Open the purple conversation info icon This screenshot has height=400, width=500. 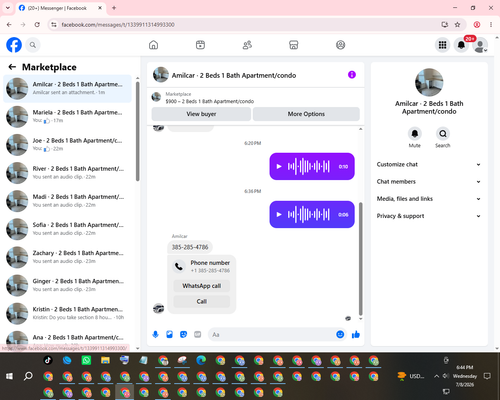click(352, 75)
